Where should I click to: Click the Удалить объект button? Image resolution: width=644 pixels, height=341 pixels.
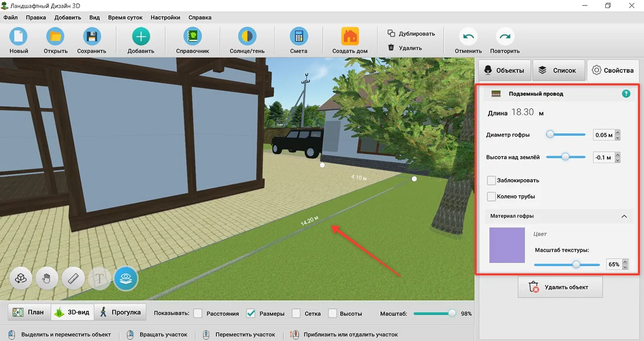pos(560,287)
